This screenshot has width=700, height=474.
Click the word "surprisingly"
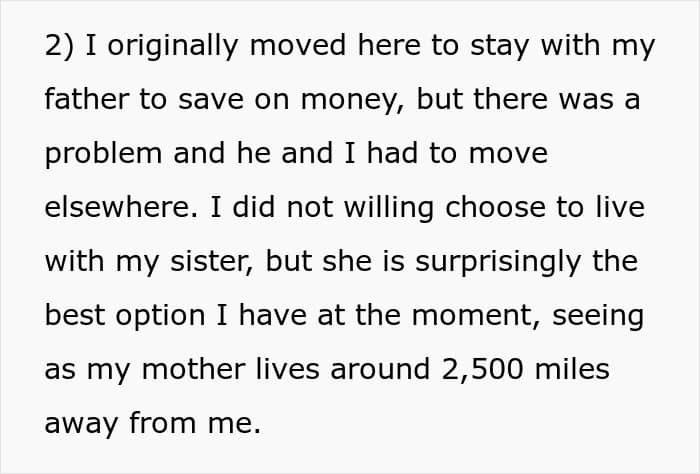tap(498, 262)
